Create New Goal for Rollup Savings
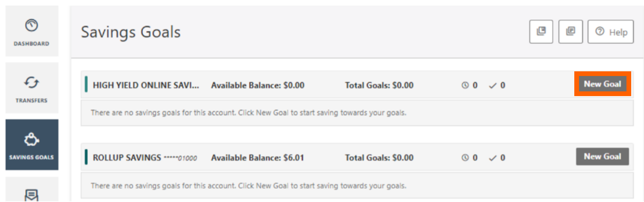 click(x=602, y=157)
